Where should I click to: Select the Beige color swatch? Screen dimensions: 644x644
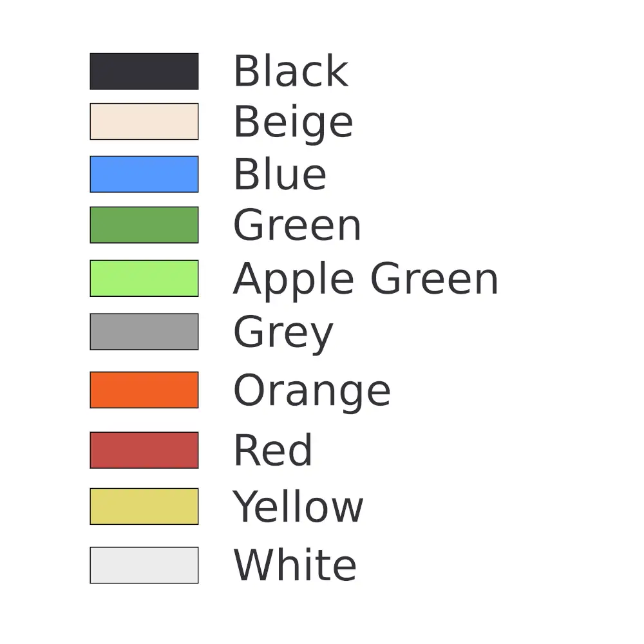(x=144, y=122)
